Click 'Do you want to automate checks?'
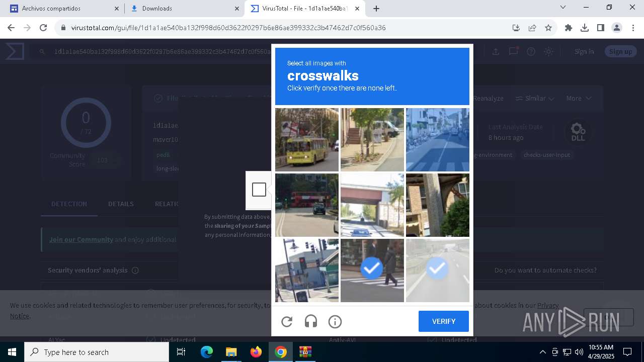Screen dimensions: 644x362 tap(545, 270)
